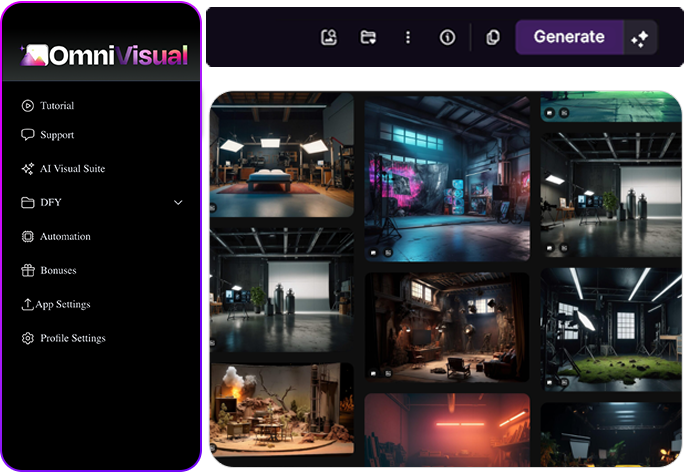Click the copy/duplicate icon beside Generate

tap(492, 37)
